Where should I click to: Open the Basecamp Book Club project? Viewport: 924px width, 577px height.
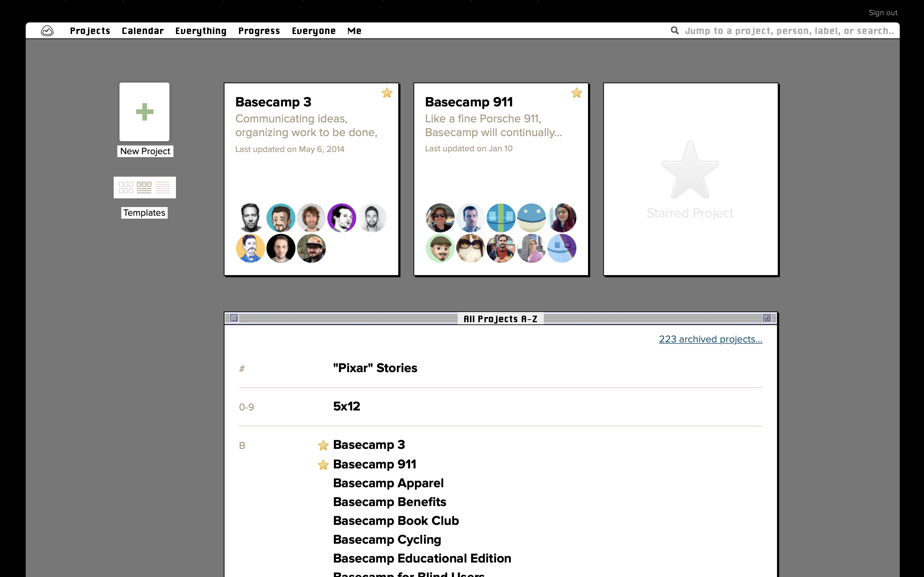[395, 521]
